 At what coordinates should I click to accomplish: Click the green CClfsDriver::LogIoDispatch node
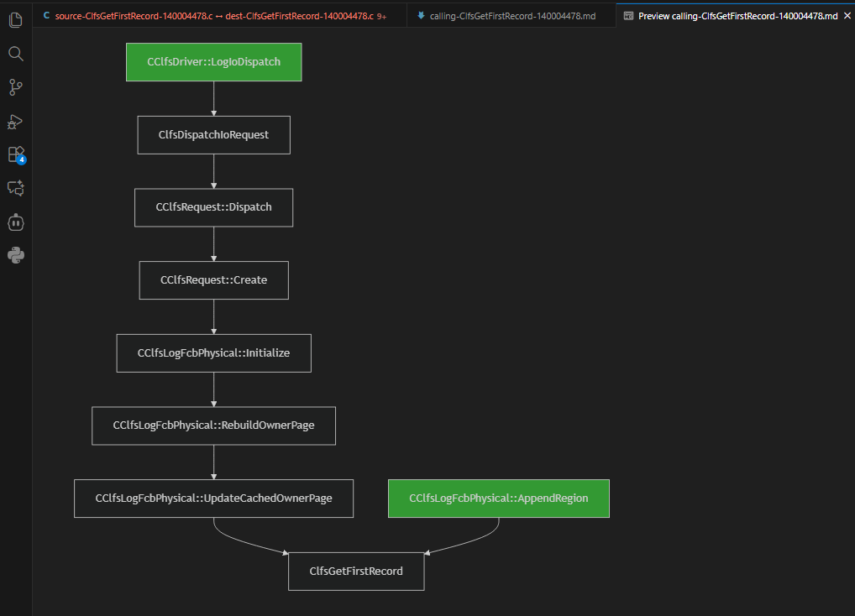[213, 62]
